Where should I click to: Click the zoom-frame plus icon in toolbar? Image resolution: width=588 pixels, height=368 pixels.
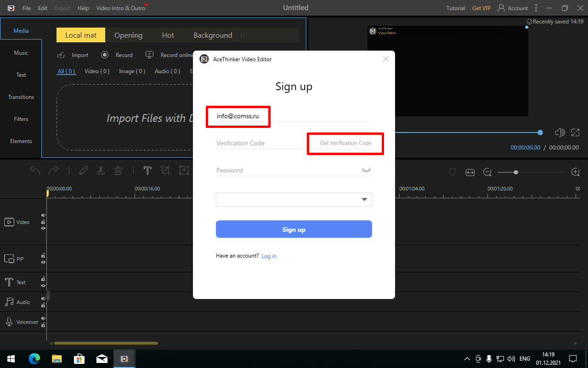point(184,171)
